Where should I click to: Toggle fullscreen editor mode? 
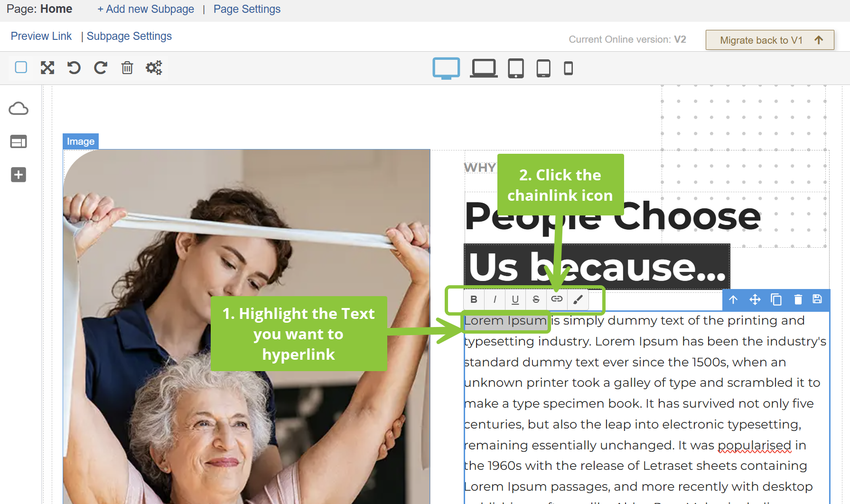(47, 68)
